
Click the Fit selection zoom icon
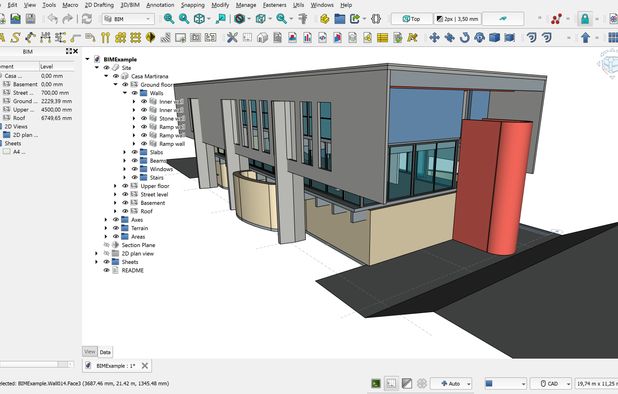(184, 19)
